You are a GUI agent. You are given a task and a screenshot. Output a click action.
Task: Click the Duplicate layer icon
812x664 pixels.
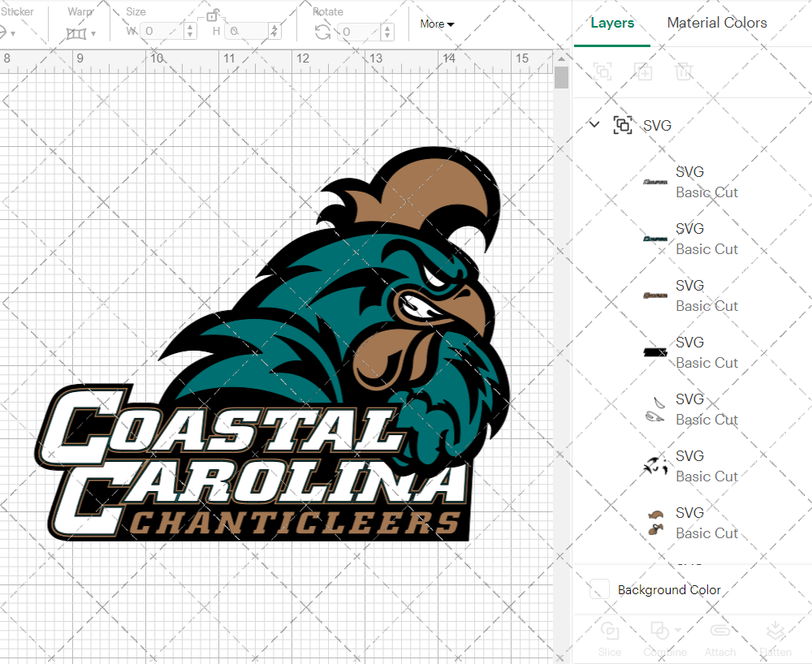click(x=644, y=71)
